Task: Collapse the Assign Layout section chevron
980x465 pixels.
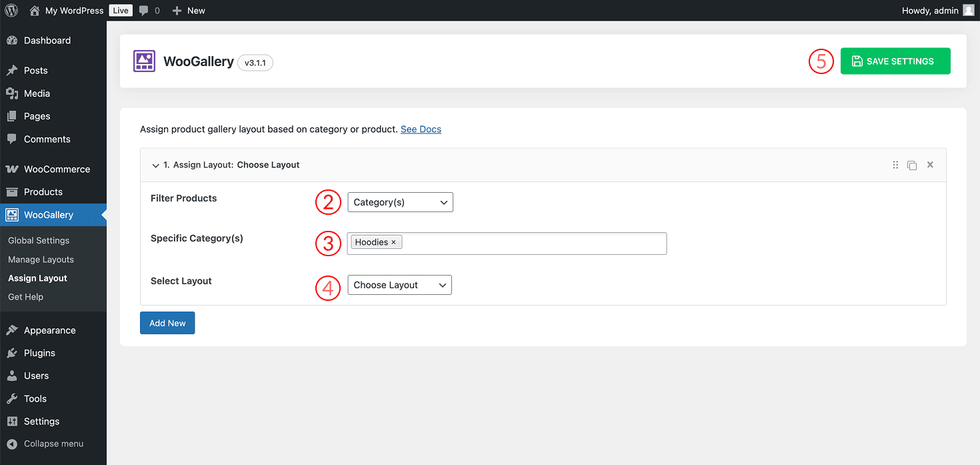Action: pyautogui.click(x=155, y=165)
